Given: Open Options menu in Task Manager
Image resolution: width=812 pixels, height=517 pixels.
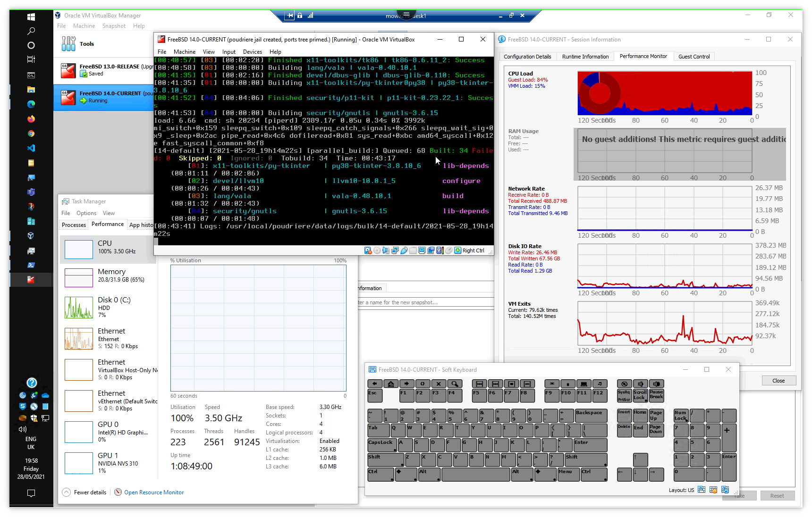Looking at the screenshot, I should (x=86, y=213).
